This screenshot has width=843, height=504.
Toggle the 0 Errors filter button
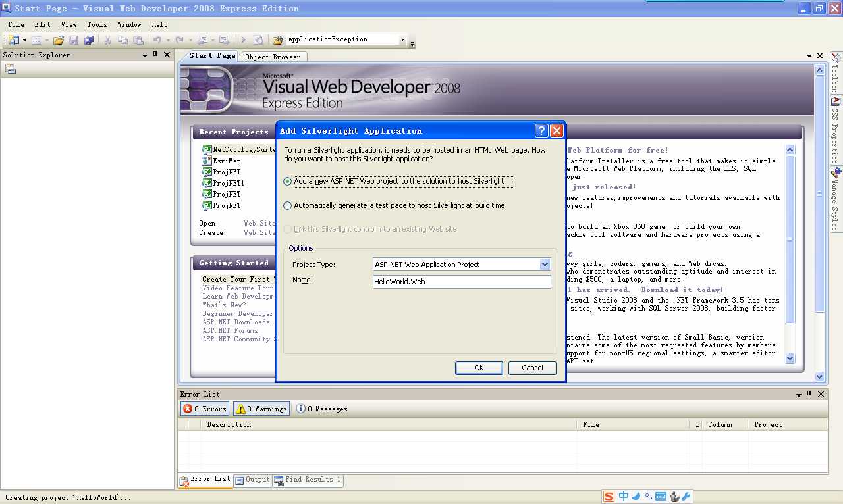click(205, 409)
